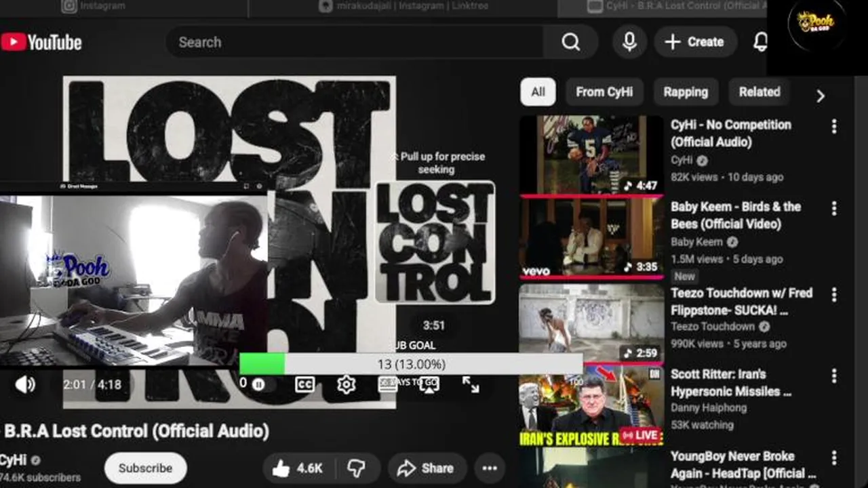Open the title YoungBoy Never Broke Again - HeadTap
This screenshot has height=488, width=868.
743,464
